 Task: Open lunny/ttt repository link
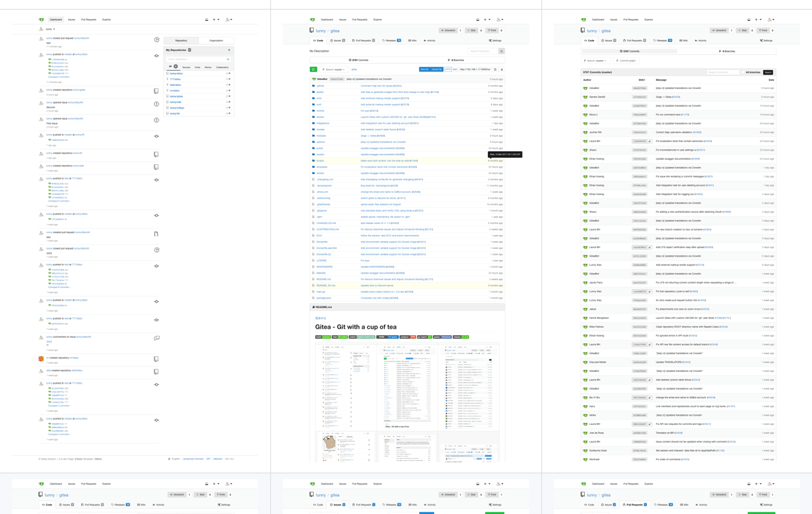tap(175, 113)
